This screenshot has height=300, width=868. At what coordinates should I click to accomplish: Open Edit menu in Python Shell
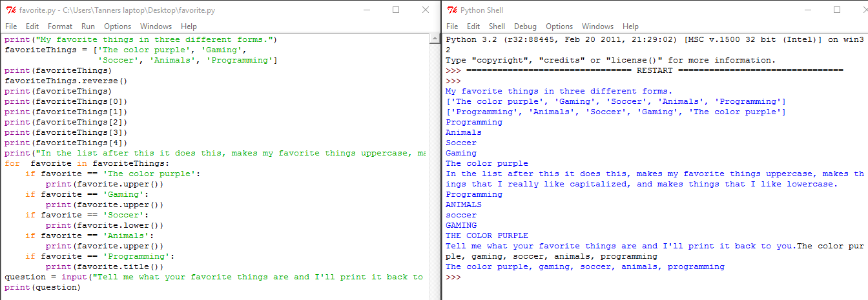pos(473,26)
